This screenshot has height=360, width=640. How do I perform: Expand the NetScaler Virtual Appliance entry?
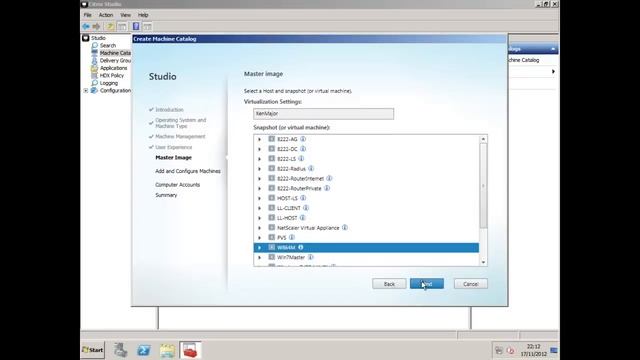[x=260, y=228]
